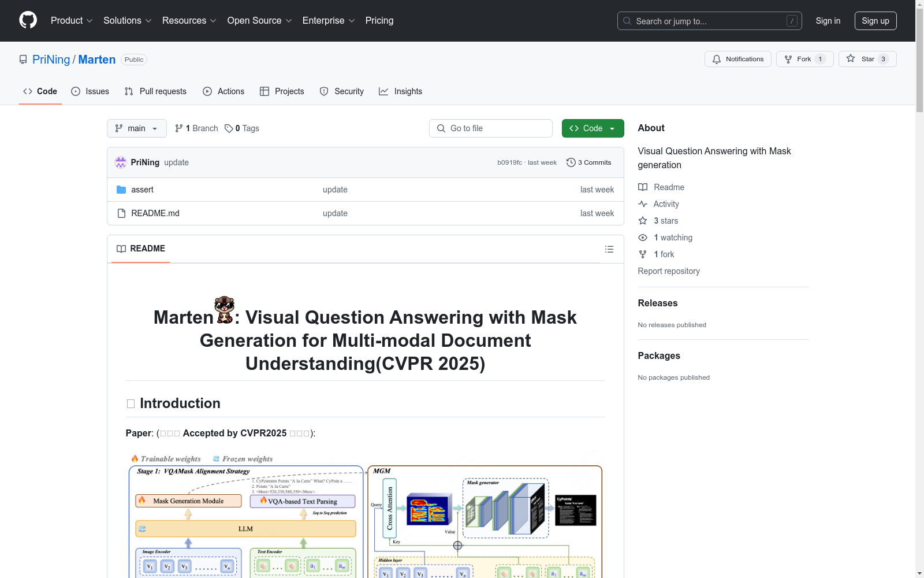Click the commits history clock icon

571,162
